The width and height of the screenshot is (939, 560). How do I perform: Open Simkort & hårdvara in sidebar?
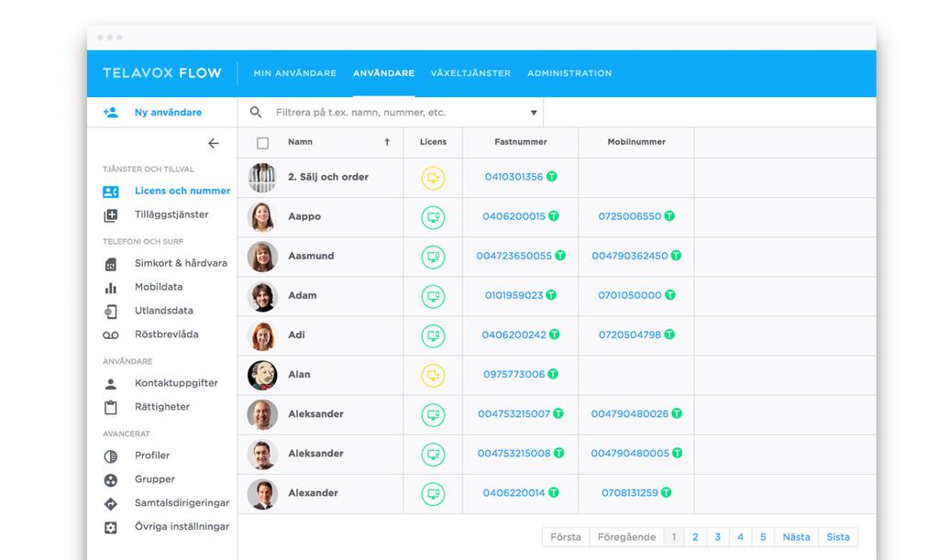coord(181,263)
